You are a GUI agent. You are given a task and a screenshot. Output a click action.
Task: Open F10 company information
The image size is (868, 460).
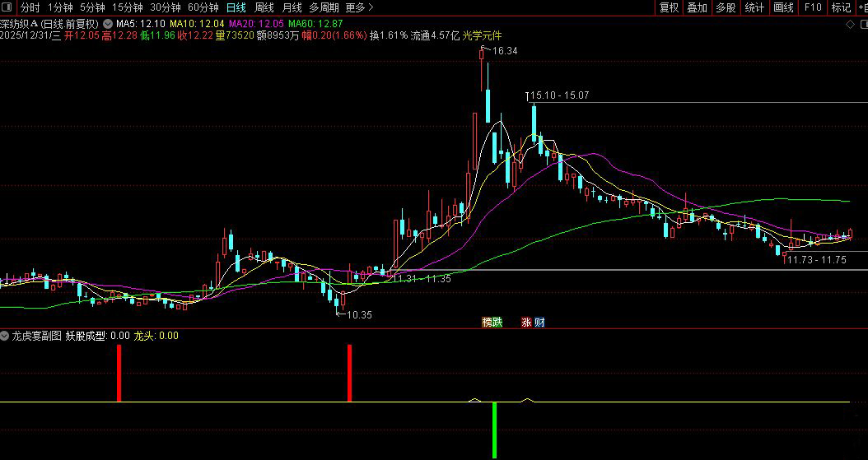point(813,7)
